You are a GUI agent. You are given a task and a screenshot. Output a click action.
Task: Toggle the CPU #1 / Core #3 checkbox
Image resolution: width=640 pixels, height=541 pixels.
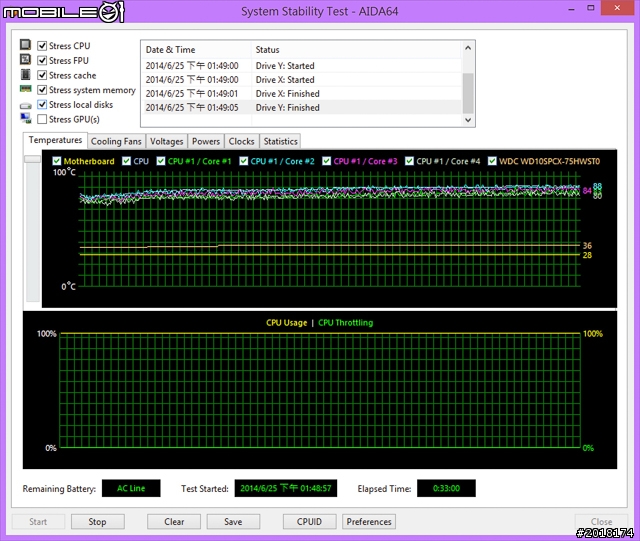pos(327,161)
